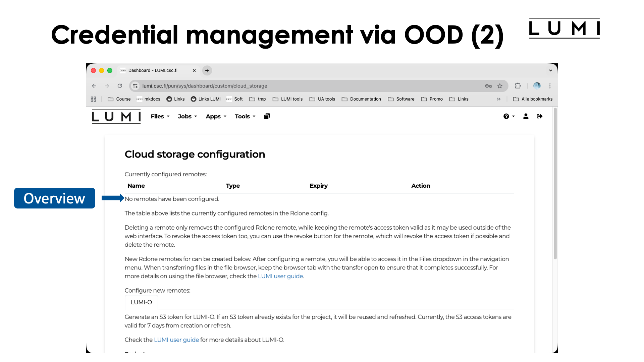Click the password key icon in address bar
This screenshot has height=362, width=644.
coord(488,86)
